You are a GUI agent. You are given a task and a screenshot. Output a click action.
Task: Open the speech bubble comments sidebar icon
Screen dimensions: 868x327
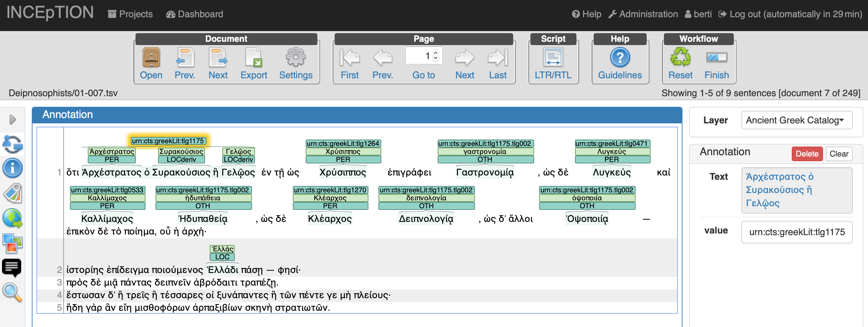[x=12, y=268]
